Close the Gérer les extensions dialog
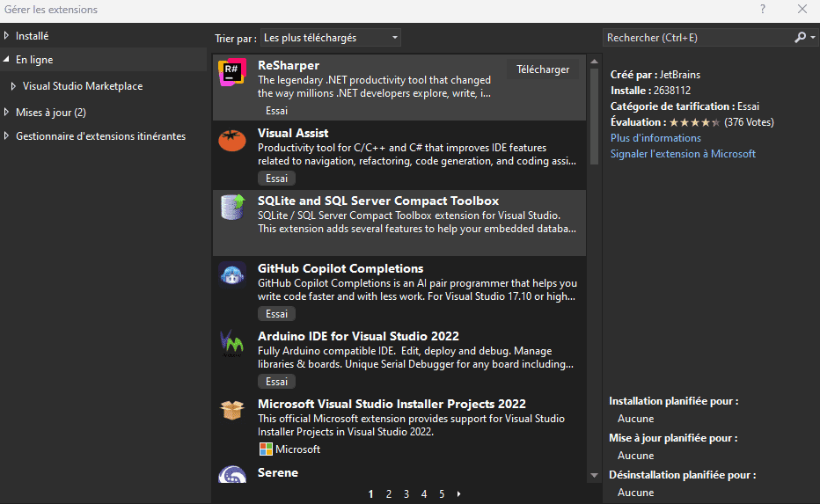 [802, 9]
